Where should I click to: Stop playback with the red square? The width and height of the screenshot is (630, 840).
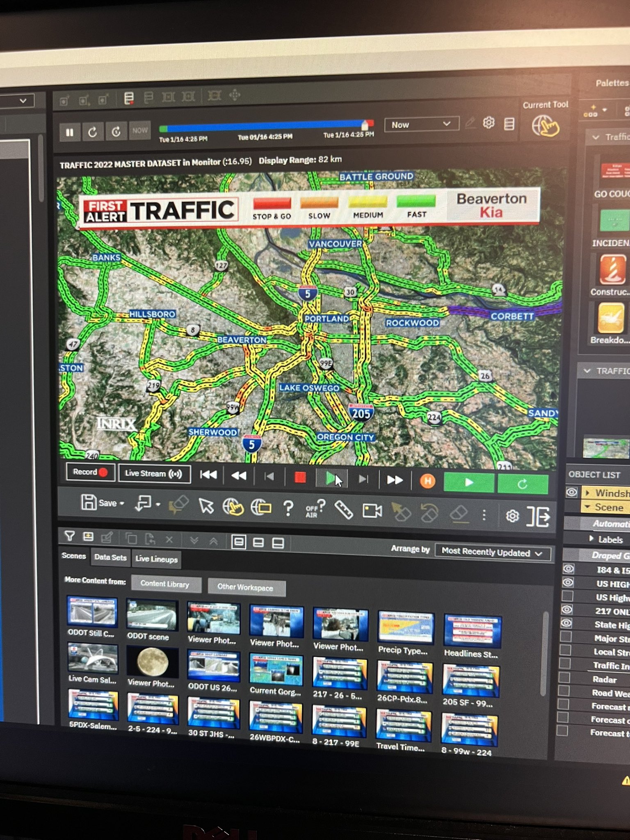[x=300, y=477]
